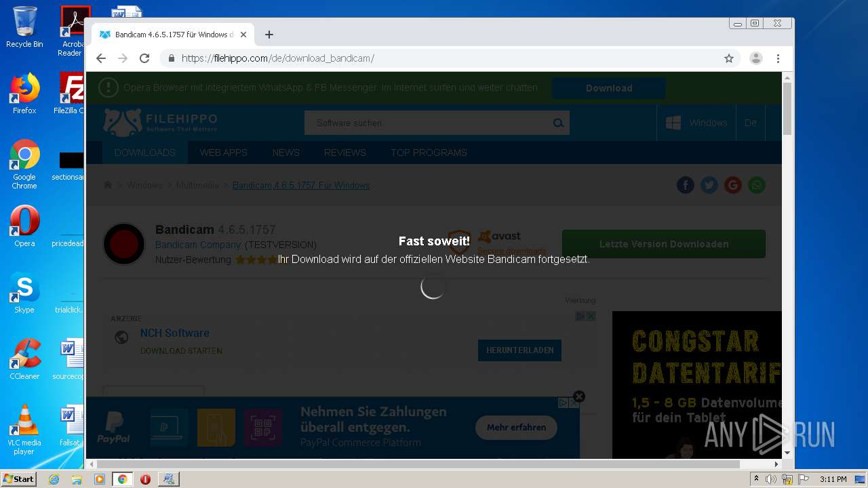The width and height of the screenshot is (868, 488).
Task: Close the NCH Software ad
Action: click(x=591, y=317)
